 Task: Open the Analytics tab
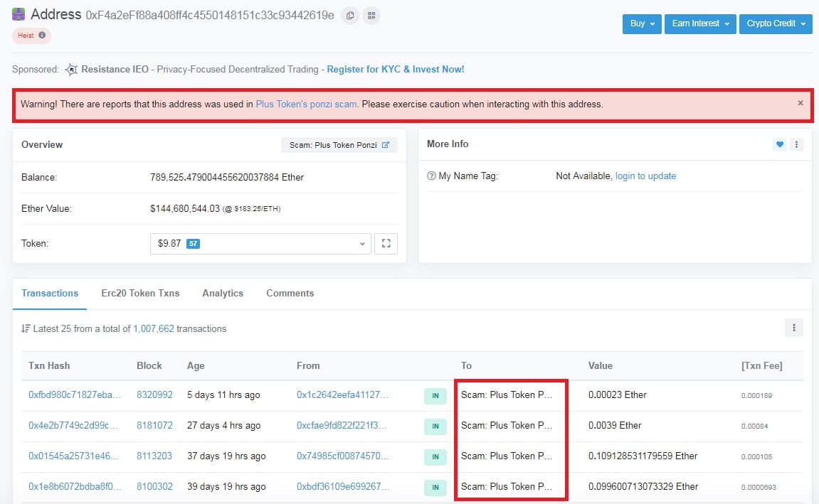tap(223, 293)
